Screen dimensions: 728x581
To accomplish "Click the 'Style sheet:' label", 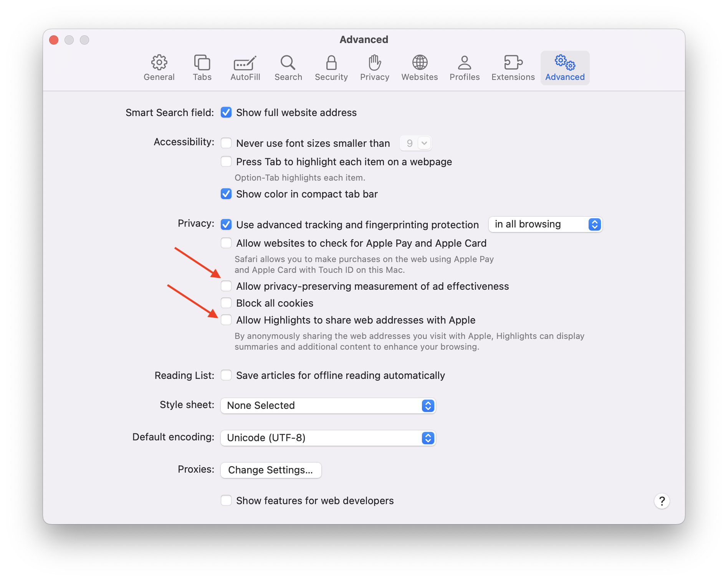I will [187, 405].
